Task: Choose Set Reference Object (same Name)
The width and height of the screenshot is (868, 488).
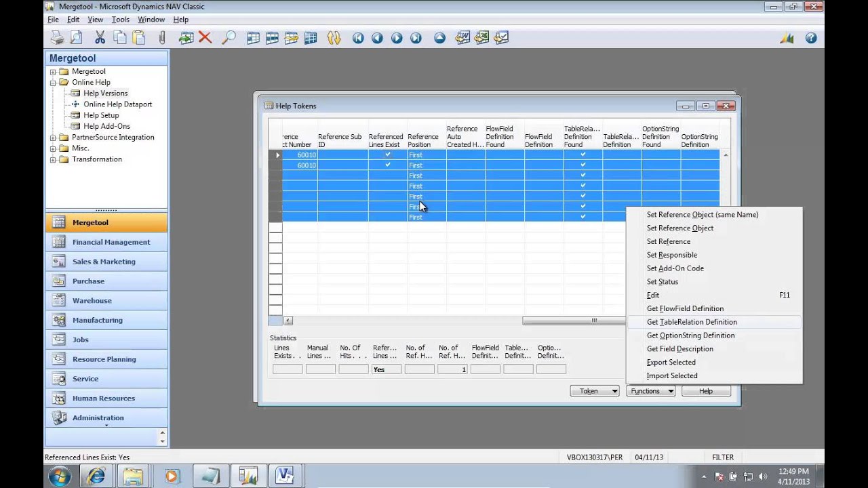Action: (714, 215)
